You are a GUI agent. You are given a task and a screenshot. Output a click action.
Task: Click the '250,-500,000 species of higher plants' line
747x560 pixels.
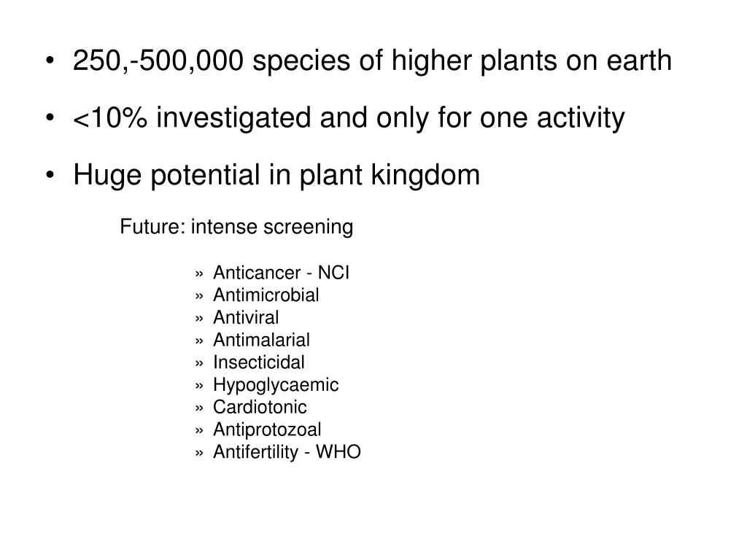(x=372, y=61)
